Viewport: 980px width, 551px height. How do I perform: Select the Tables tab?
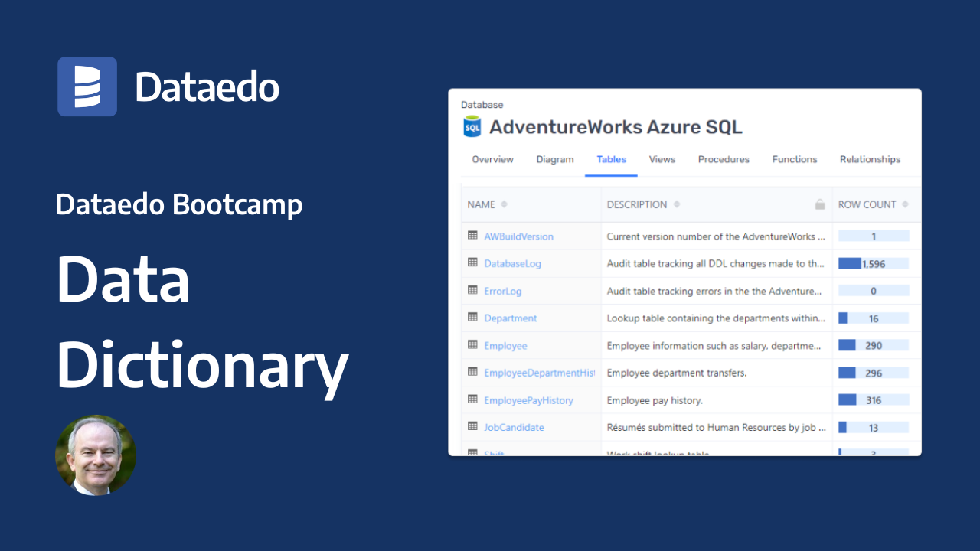[x=612, y=159]
